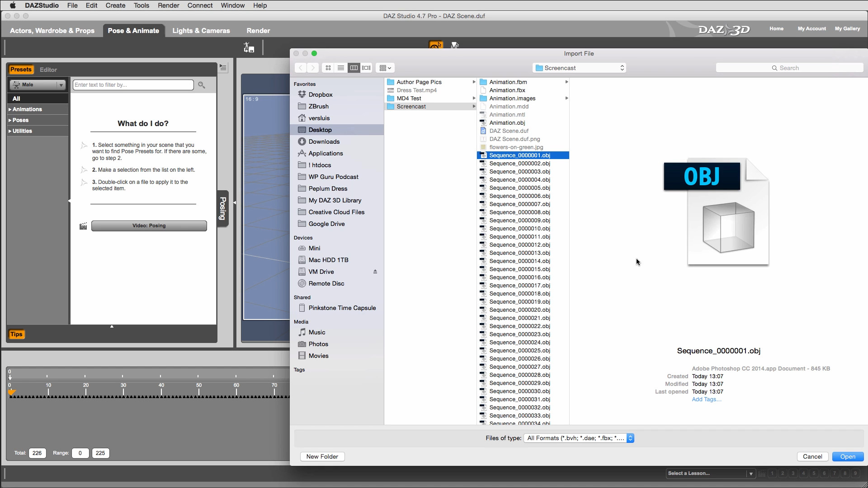Click the Add Tags link
Image resolution: width=868 pixels, height=488 pixels.
(707, 399)
